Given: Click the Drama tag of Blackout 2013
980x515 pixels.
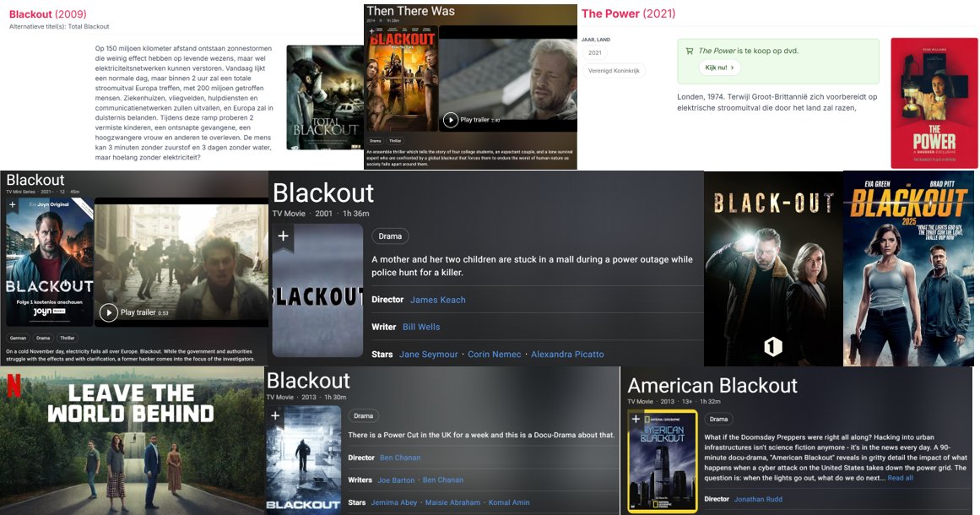Looking at the screenshot, I should point(363,415).
